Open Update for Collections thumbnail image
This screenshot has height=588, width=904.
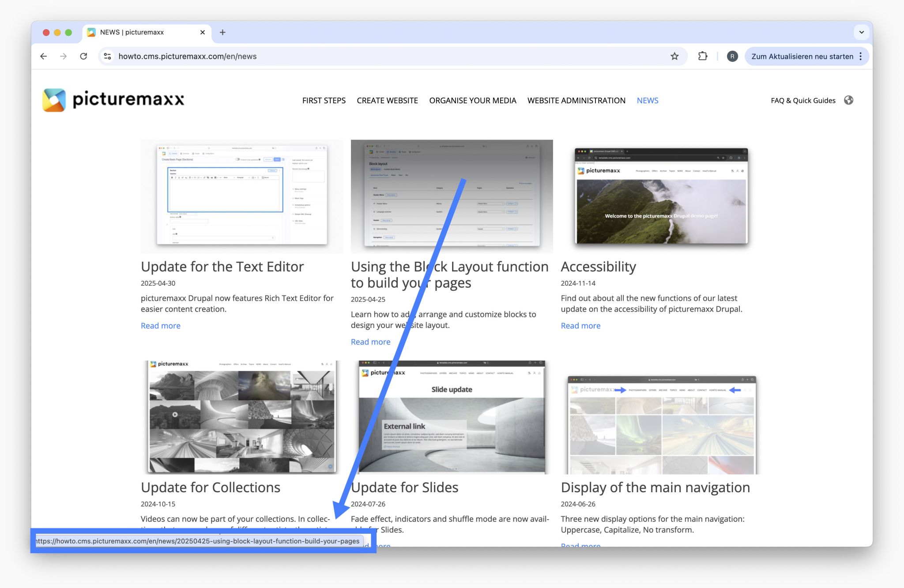pyautogui.click(x=242, y=417)
